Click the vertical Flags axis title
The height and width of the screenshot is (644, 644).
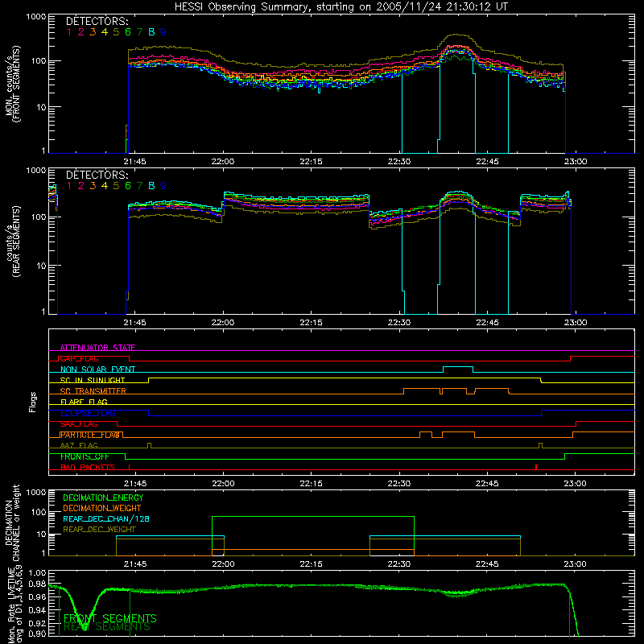click(x=33, y=402)
